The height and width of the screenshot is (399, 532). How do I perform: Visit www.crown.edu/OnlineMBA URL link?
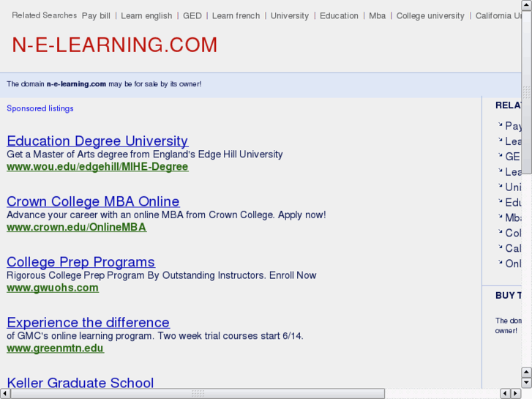click(77, 227)
